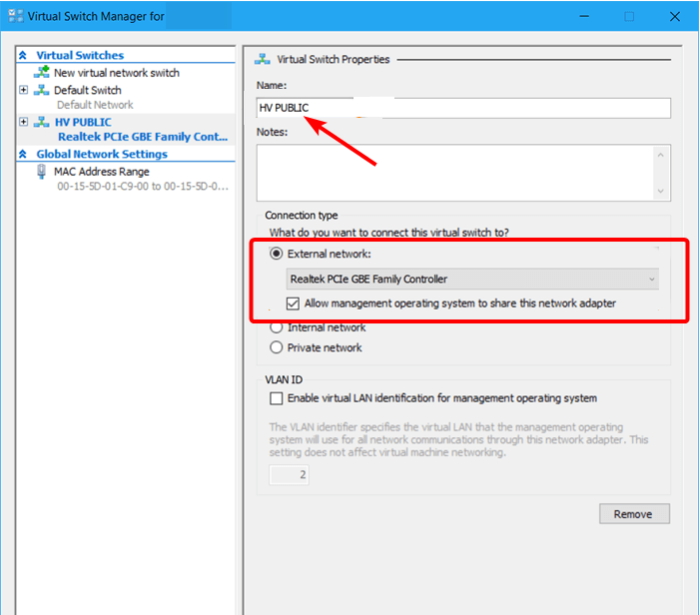The height and width of the screenshot is (615, 700).
Task: Expand the Default Switch tree node
Action: [x=23, y=90]
